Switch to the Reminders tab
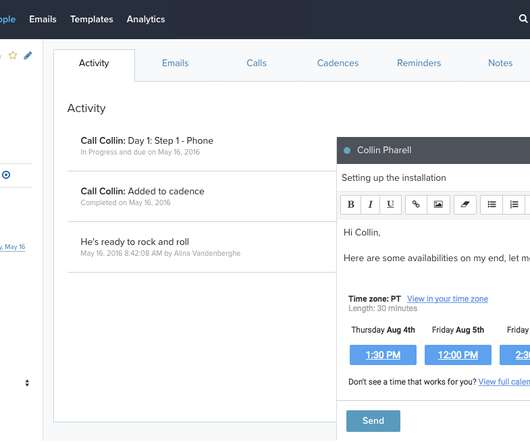530x442 pixels. pyautogui.click(x=419, y=63)
